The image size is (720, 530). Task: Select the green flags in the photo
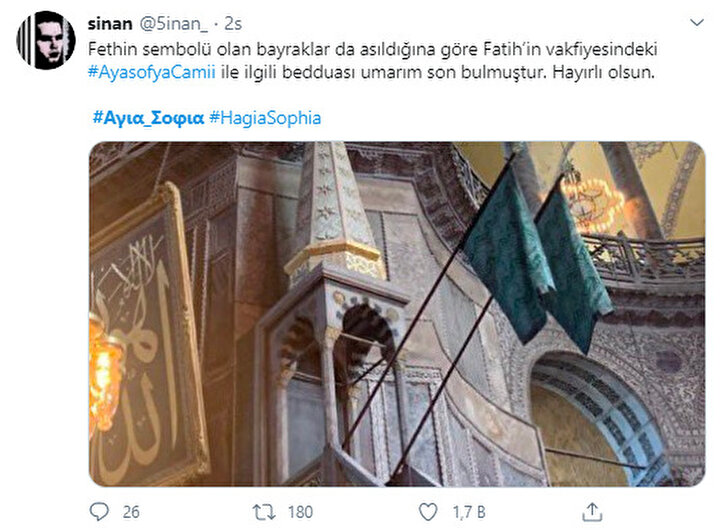coord(537,257)
